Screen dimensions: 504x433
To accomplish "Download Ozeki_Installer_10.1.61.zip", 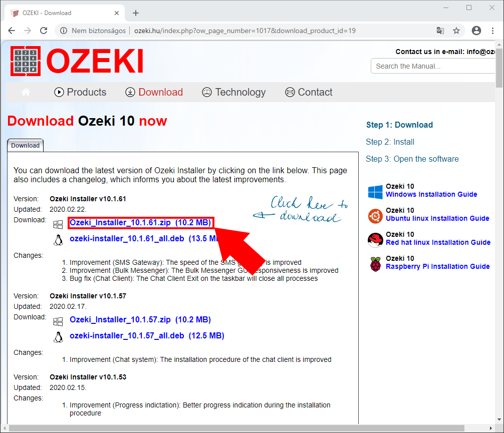I will point(140,223).
